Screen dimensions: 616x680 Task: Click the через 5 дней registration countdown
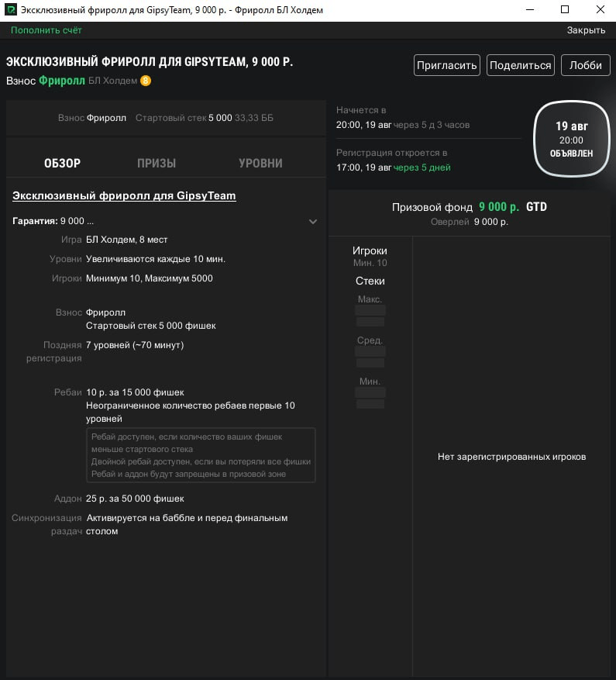coord(422,167)
